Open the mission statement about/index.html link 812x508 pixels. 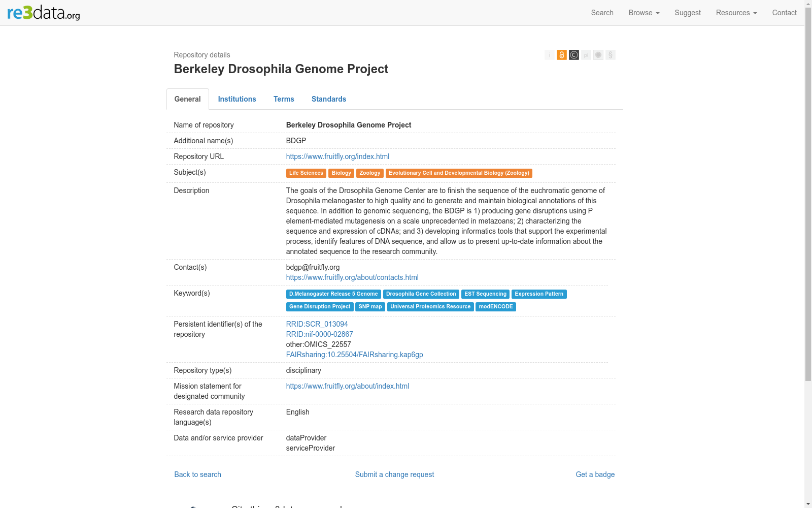[x=348, y=386]
